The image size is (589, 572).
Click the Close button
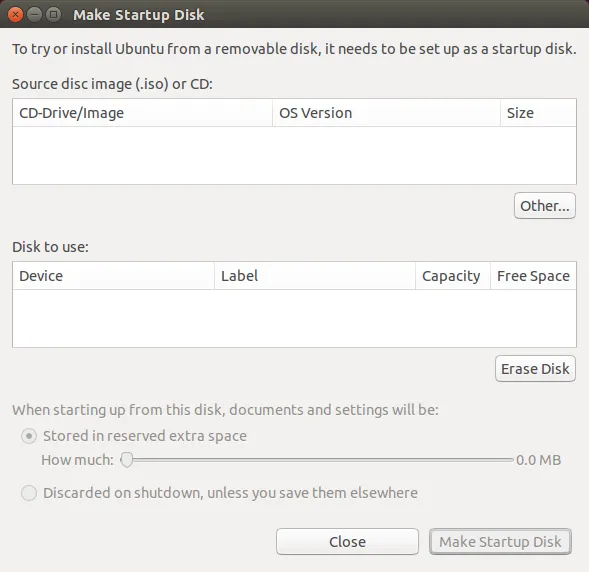pyautogui.click(x=347, y=542)
